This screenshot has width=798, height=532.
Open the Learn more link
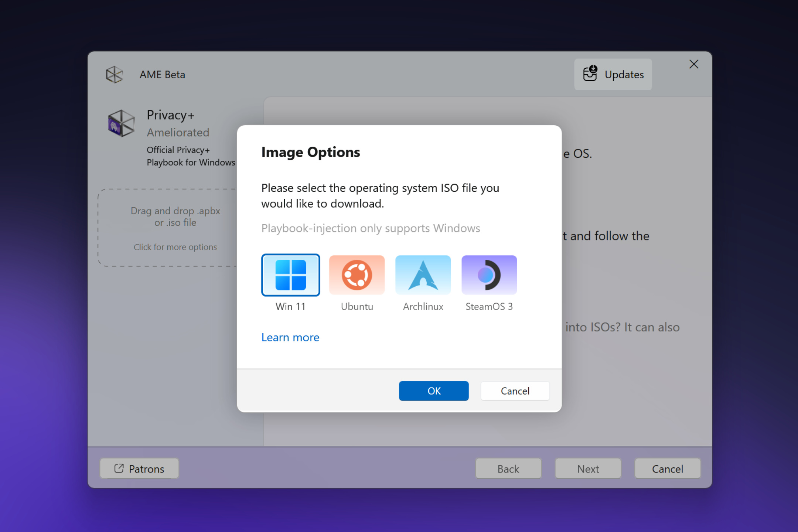tap(290, 337)
